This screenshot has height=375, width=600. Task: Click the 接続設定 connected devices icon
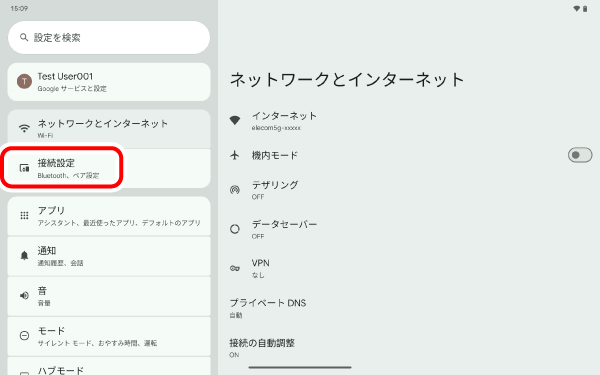24,168
